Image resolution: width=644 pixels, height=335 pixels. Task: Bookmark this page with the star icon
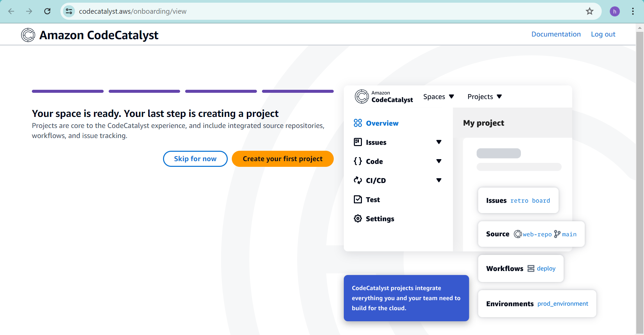tap(590, 11)
